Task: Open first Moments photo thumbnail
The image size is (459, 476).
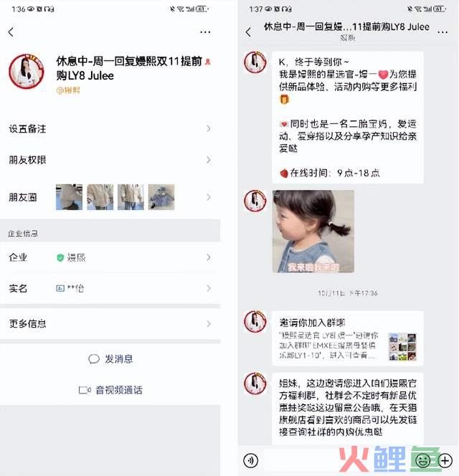Action: pos(69,197)
